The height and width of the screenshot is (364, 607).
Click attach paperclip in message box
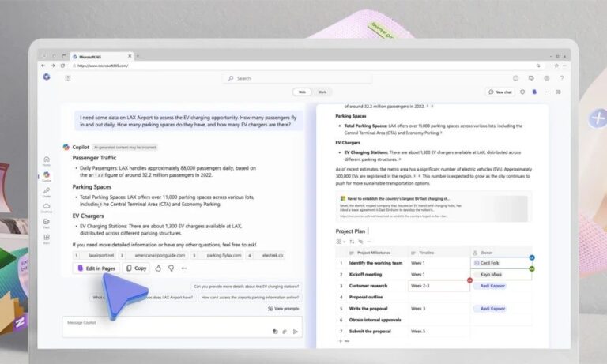(285, 332)
